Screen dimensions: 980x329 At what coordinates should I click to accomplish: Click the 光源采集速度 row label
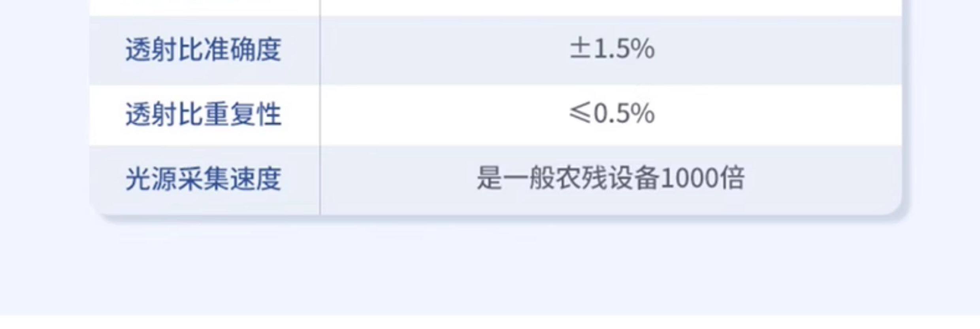pos(203,179)
